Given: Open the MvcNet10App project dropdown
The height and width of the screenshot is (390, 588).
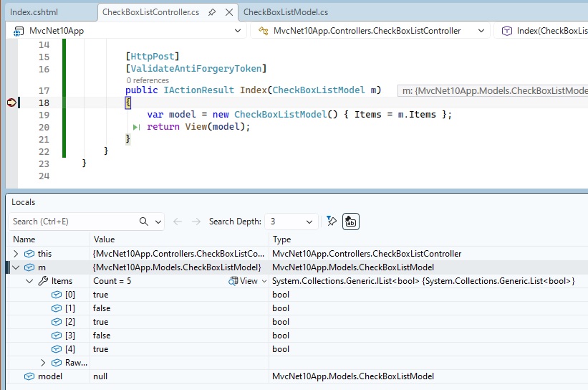Looking at the screenshot, I should point(126,31).
